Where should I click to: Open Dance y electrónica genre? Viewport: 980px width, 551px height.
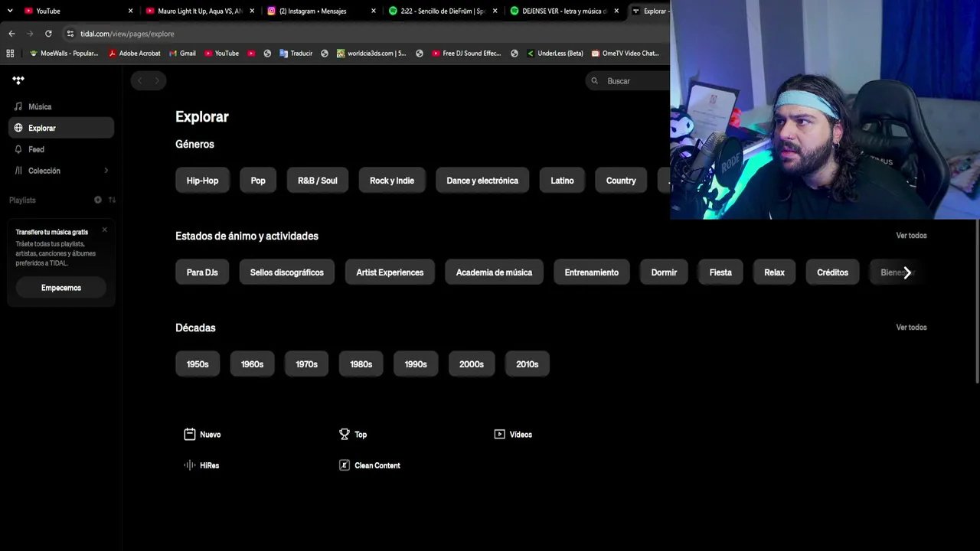pyautogui.click(x=482, y=181)
